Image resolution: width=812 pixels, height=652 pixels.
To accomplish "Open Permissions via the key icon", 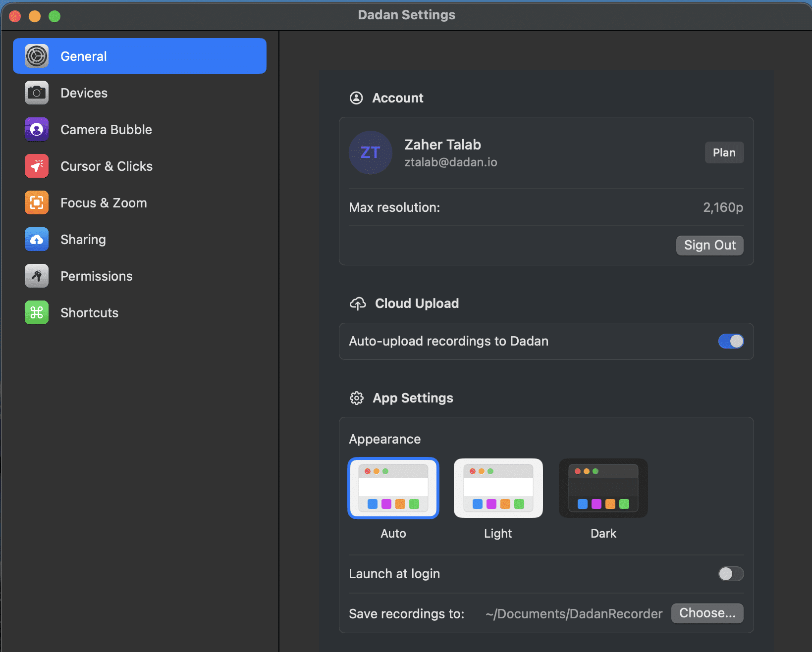I will (x=36, y=276).
